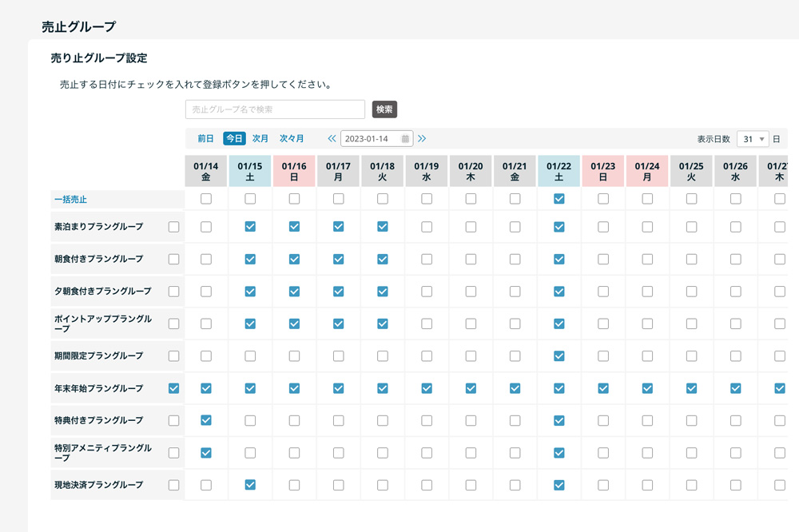Click the 01/16 日 column header

(x=294, y=171)
